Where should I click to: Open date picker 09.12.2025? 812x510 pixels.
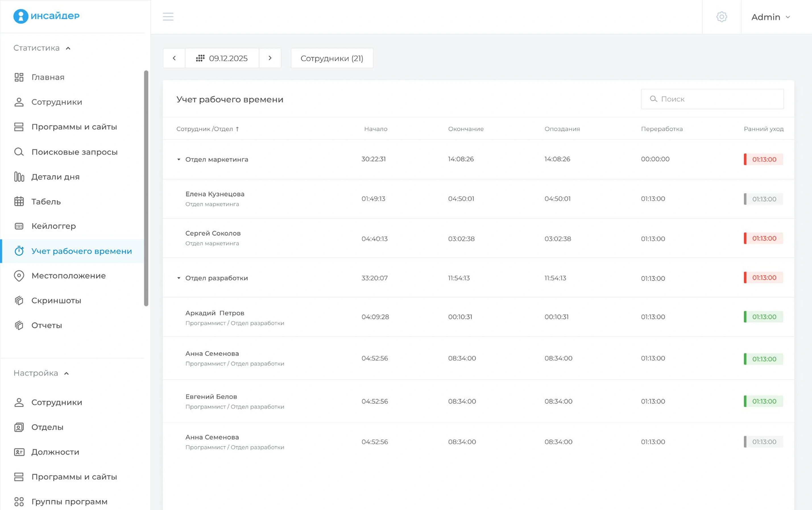[222, 58]
